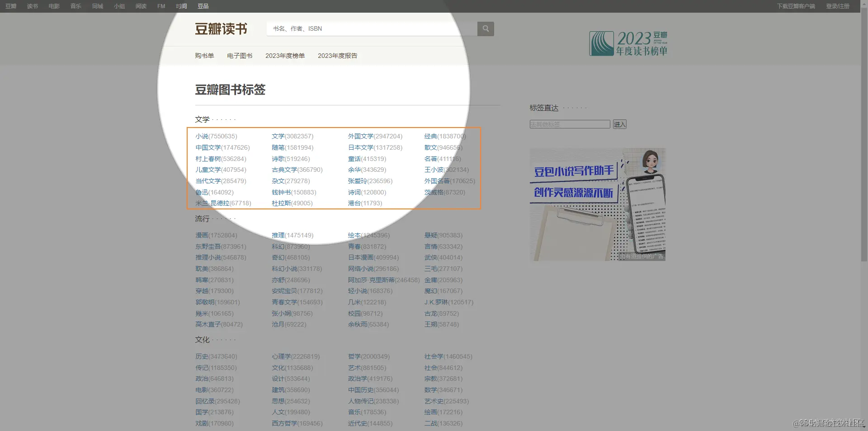Open the 诗歌(519246) tag
The height and width of the screenshot is (431, 868).
[x=291, y=159]
